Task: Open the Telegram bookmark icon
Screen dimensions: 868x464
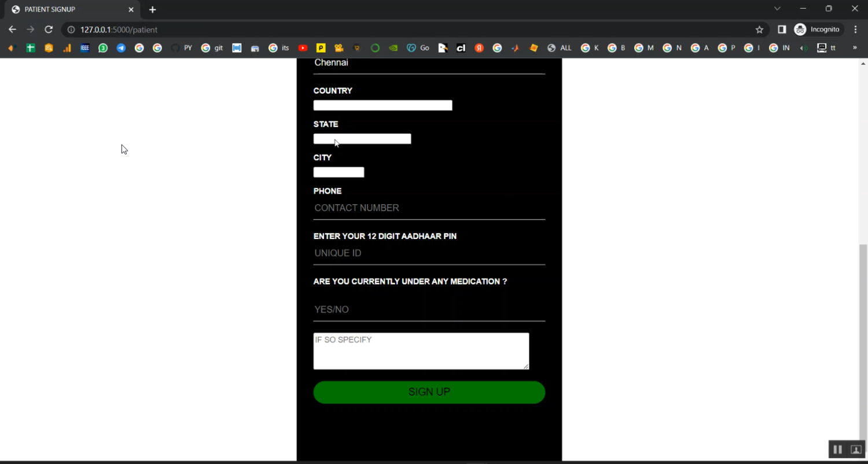Action: [121, 48]
